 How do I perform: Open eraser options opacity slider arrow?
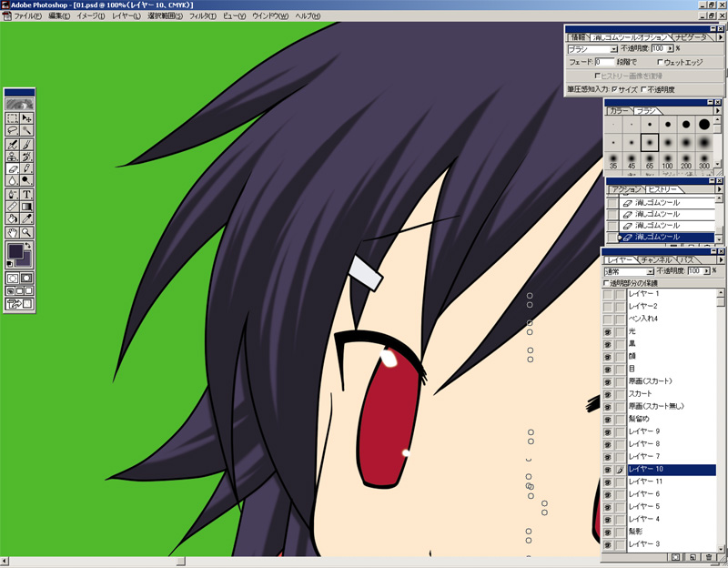pyautogui.click(x=670, y=48)
